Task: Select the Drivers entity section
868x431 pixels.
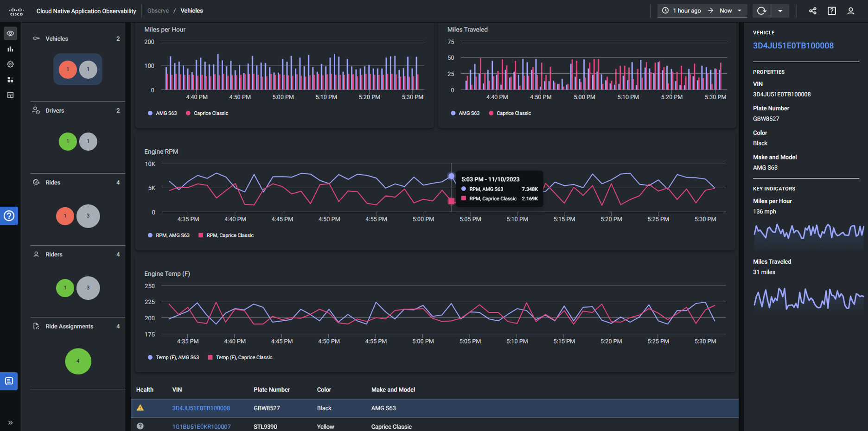Action: (x=55, y=111)
